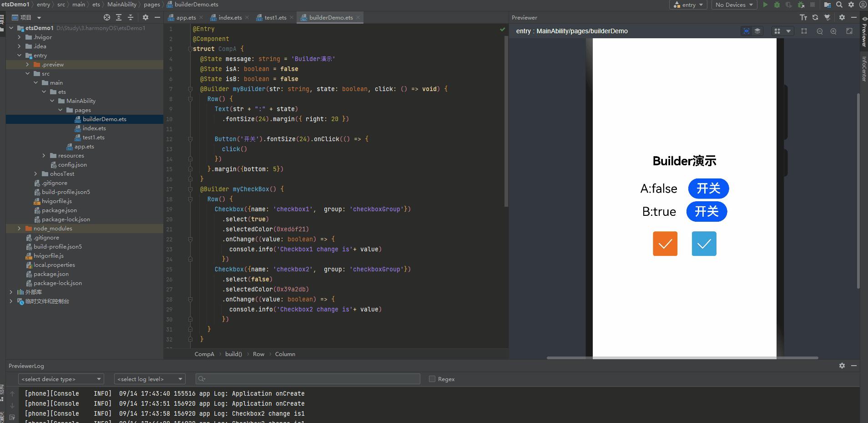Click the Previewer horizontal scrollbar
Viewport: 868px width, 423px height.
(682, 358)
